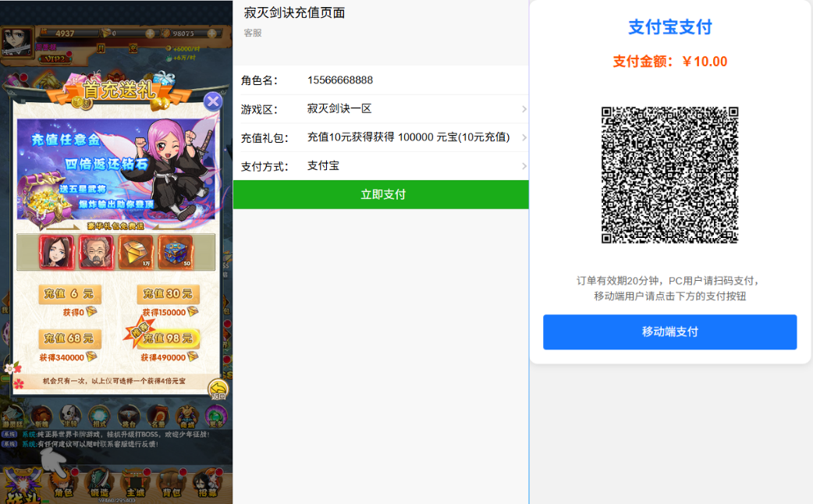
Task: Open the armored figure icon next to 名册
Action: tap(187, 417)
